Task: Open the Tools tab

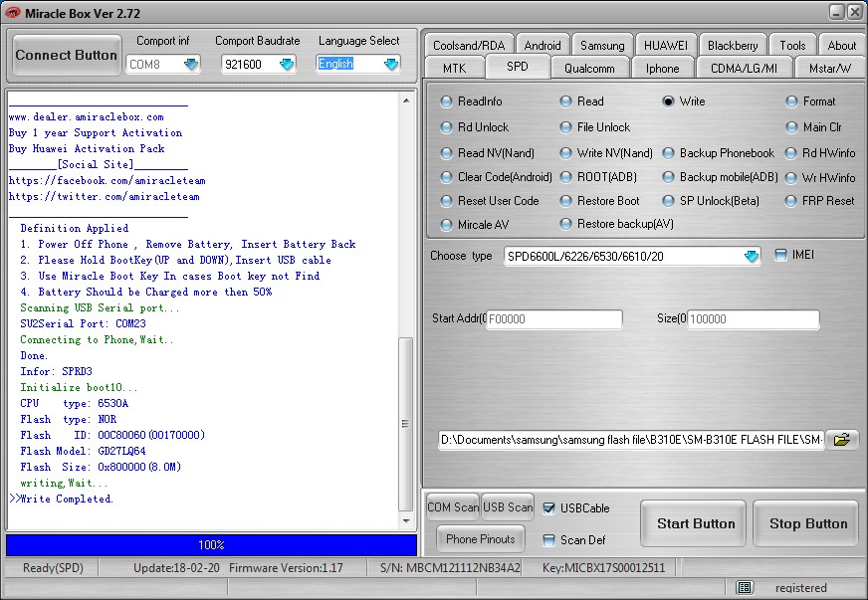Action: (x=792, y=46)
